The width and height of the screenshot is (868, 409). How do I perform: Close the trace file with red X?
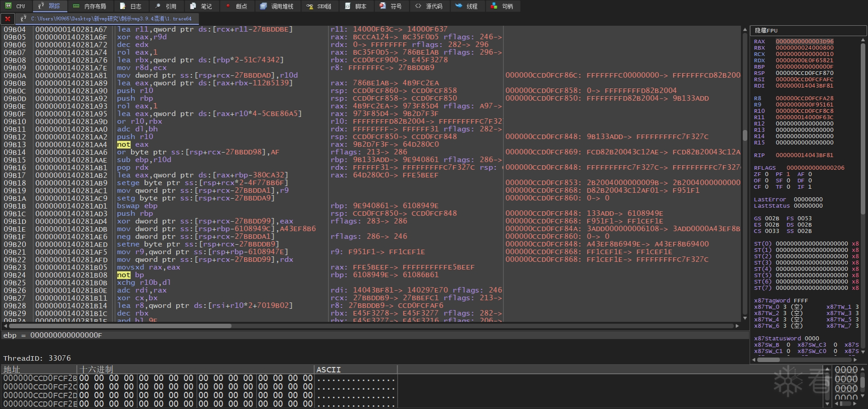[8, 19]
